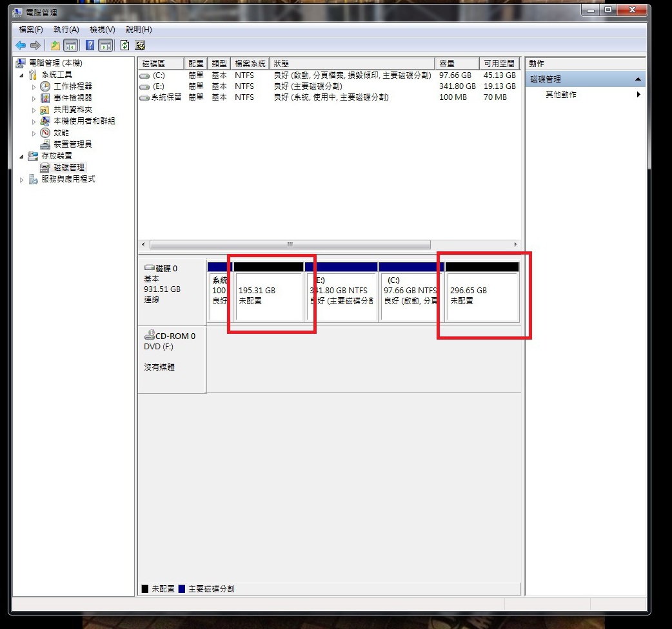
Task: Click the 共用資料夾 icon
Action: pos(45,110)
